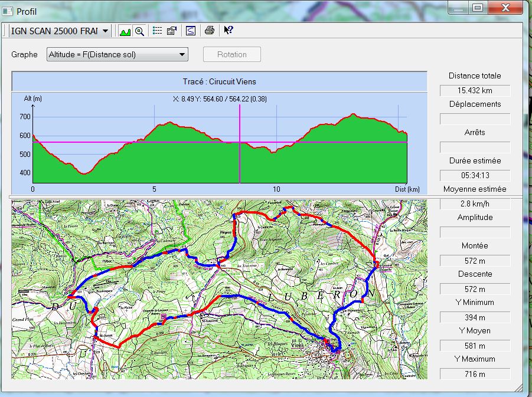Activate the context help pointer icon
The width and height of the screenshot is (532, 397).
coord(228,30)
